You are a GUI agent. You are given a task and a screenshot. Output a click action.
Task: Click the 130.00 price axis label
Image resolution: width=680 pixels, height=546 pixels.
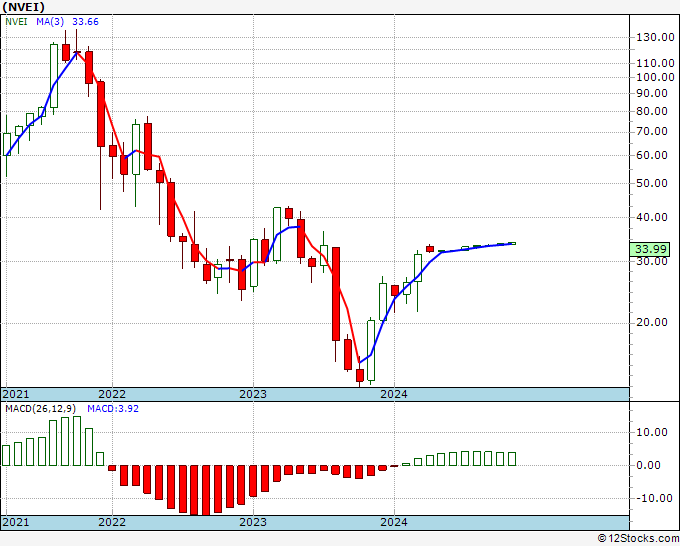point(655,37)
